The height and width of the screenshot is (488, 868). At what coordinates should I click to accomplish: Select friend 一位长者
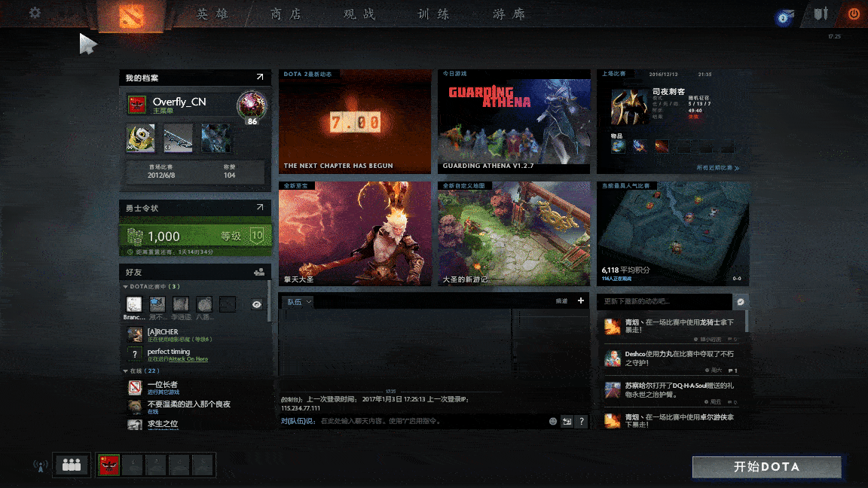click(x=196, y=387)
